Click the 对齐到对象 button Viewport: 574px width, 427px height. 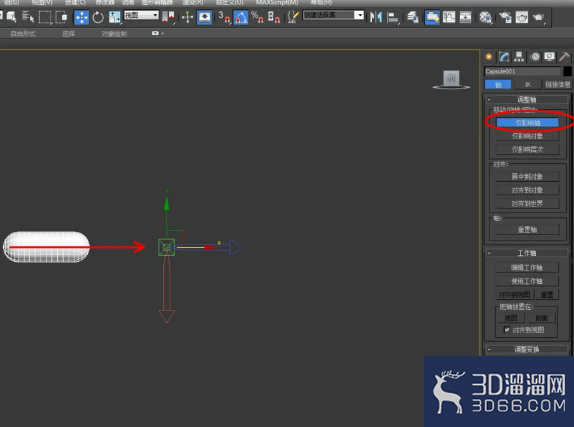pyautogui.click(x=528, y=190)
